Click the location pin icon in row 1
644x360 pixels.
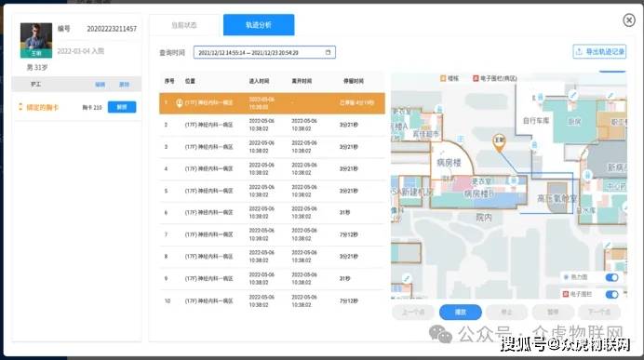tap(179, 102)
